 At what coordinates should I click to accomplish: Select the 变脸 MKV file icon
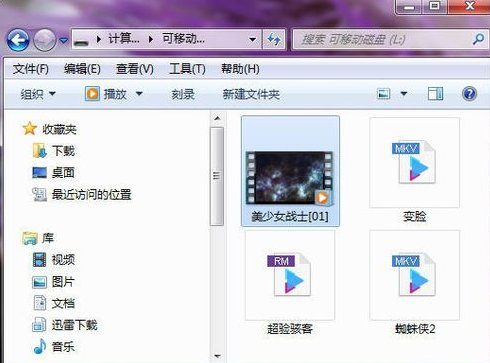pyautogui.click(x=414, y=162)
